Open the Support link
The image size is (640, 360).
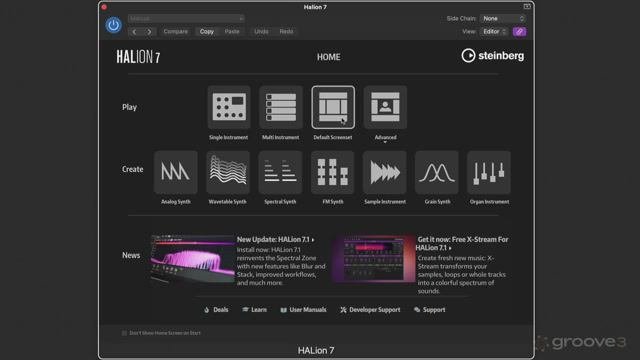click(x=429, y=310)
